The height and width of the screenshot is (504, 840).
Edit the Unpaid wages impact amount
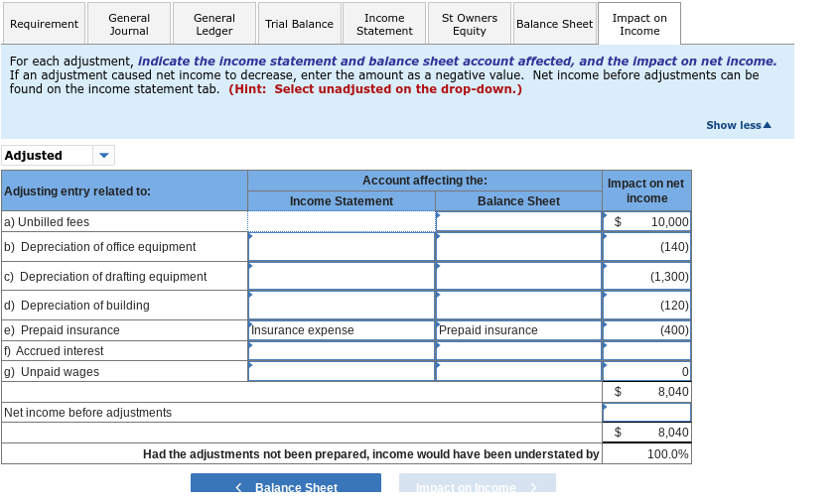[x=646, y=371]
